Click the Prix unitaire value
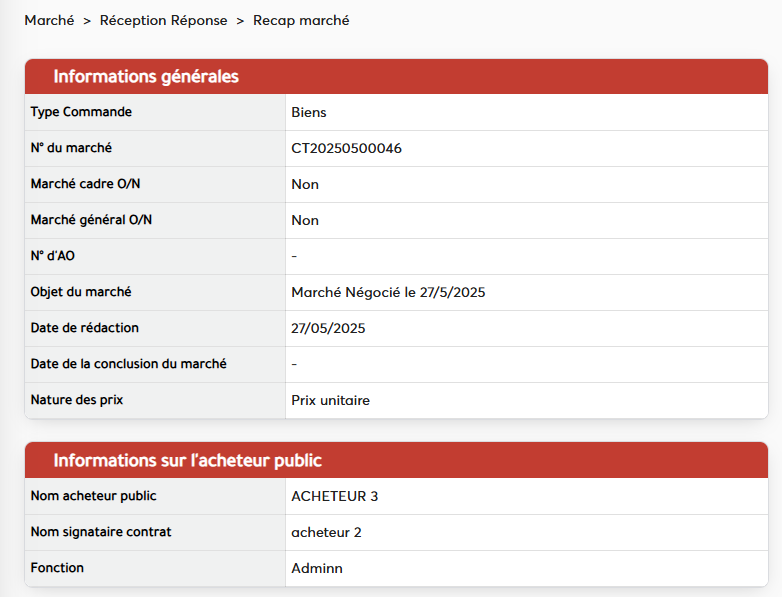The height and width of the screenshot is (597, 782). 330,401
